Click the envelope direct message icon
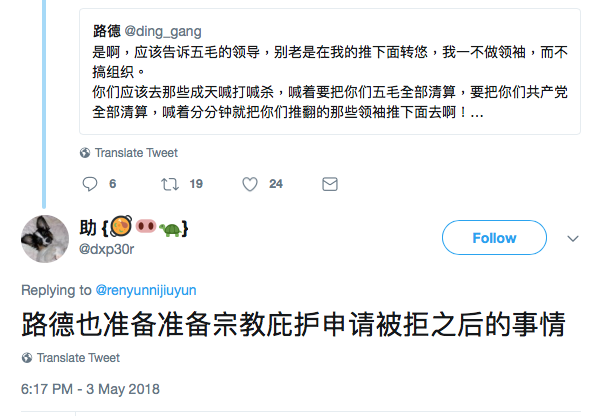The height and width of the screenshot is (416, 611). [x=330, y=184]
